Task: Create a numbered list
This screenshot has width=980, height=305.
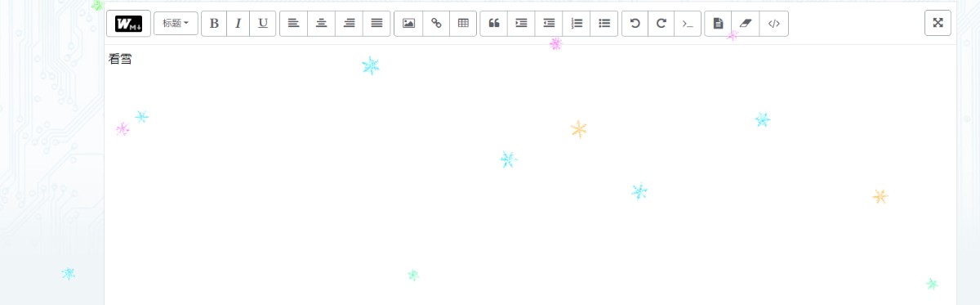Action: (577, 24)
